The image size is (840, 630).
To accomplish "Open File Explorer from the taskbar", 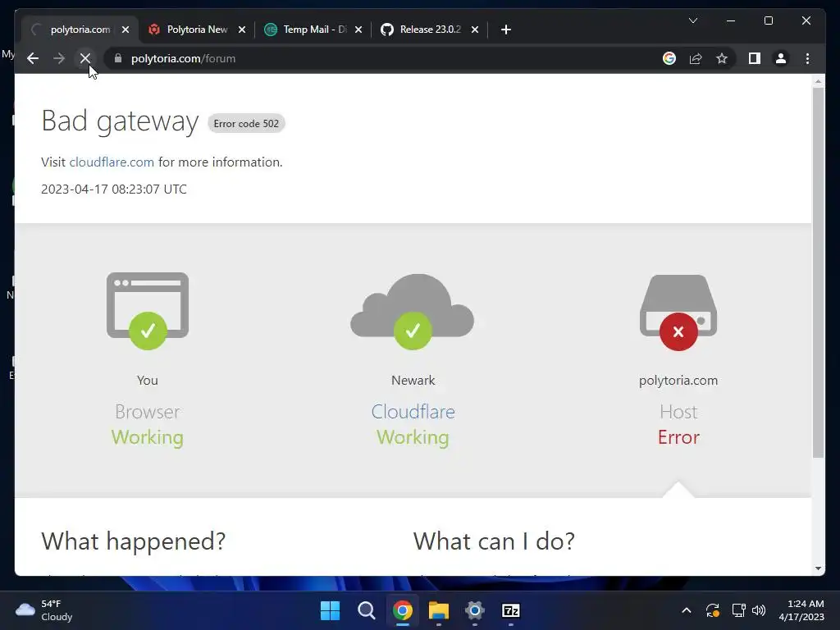I will pyautogui.click(x=439, y=610).
